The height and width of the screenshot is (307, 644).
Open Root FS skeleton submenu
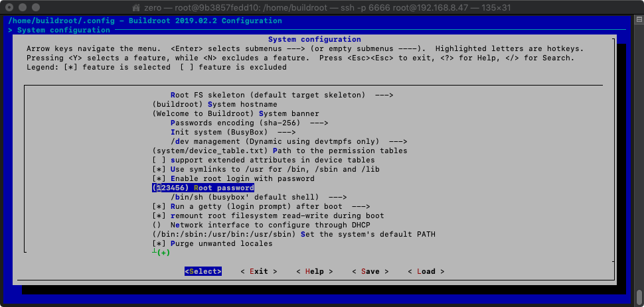point(282,95)
